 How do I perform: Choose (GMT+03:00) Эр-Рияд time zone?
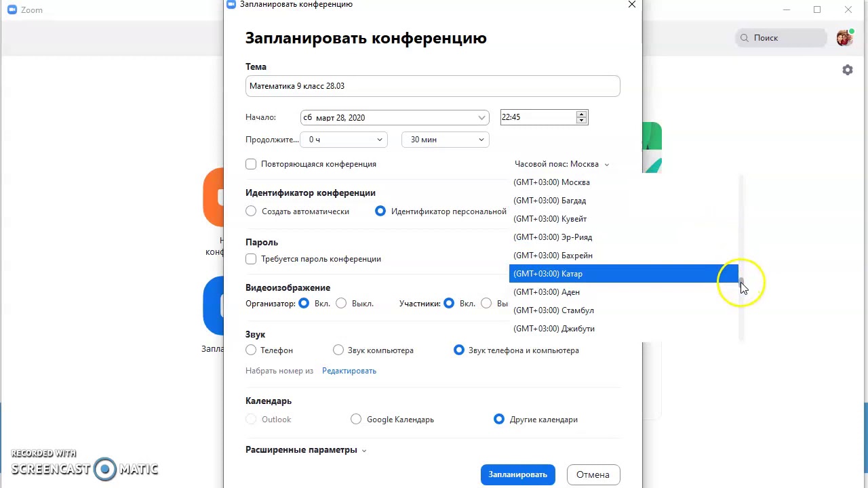(x=623, y=237)
